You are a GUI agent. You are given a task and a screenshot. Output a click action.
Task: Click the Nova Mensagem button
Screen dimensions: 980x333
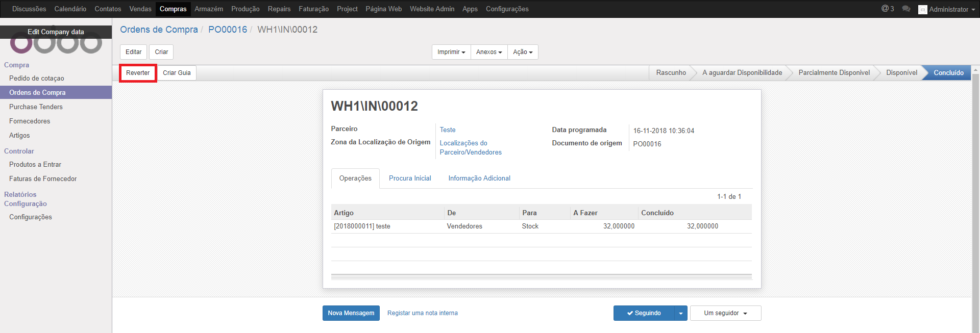[x=351, y=313]
